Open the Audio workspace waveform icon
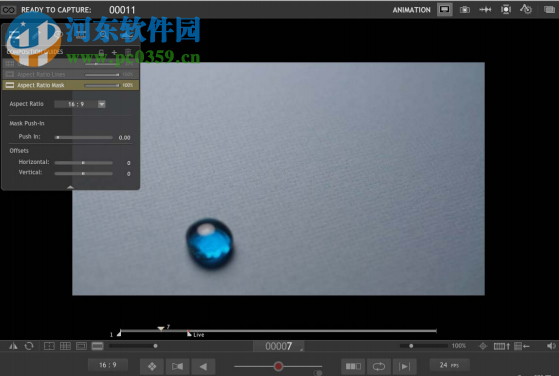The height and width of the screenshot is (376, 559). coord(485,10)
